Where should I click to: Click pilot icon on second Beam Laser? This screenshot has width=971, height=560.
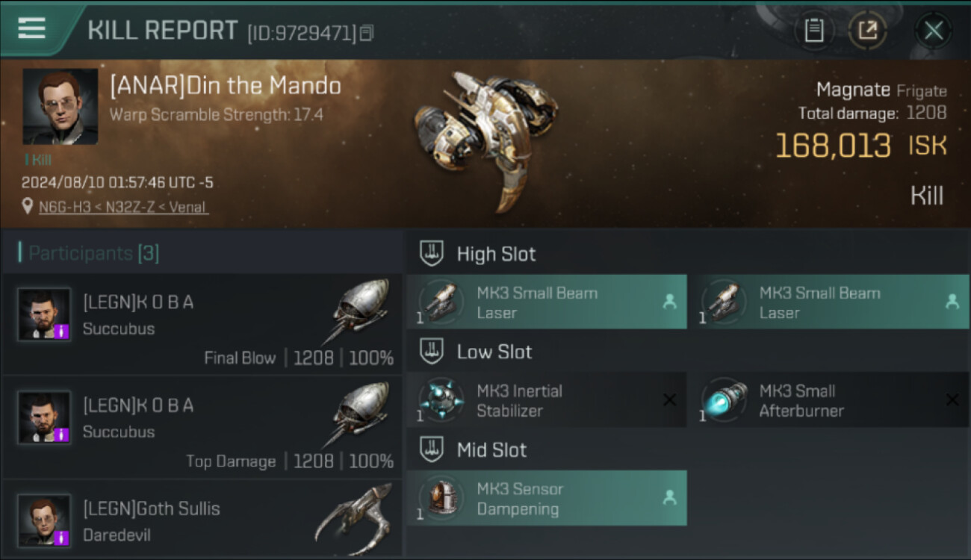click(x=952, y=302)
